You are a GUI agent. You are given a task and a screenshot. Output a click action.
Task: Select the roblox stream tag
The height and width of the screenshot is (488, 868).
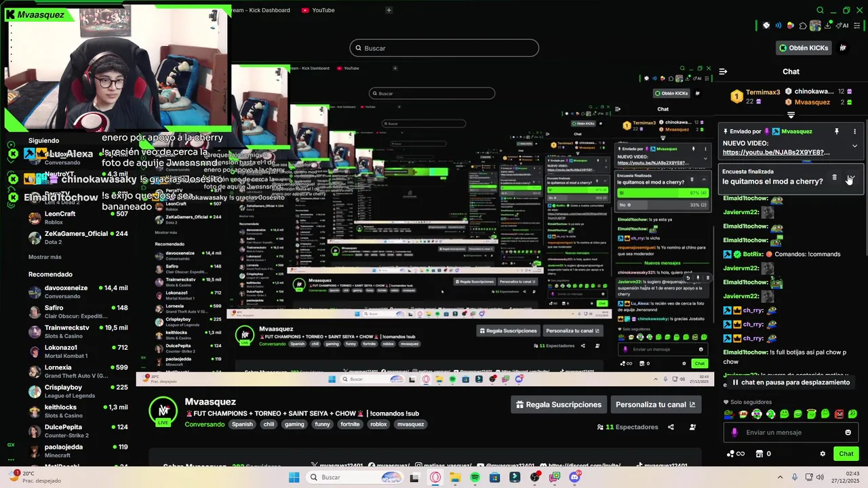click(x=378, y=424)
